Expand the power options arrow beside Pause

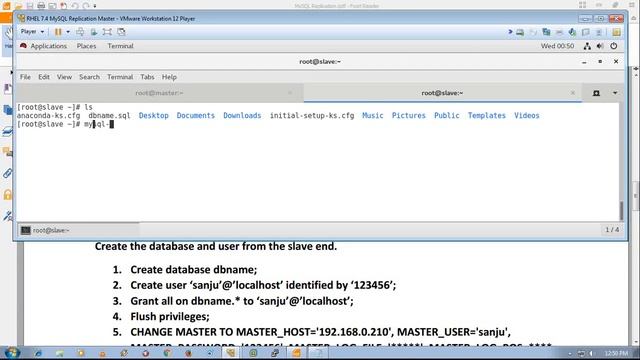pyautogui.click(x=68, y=31)
